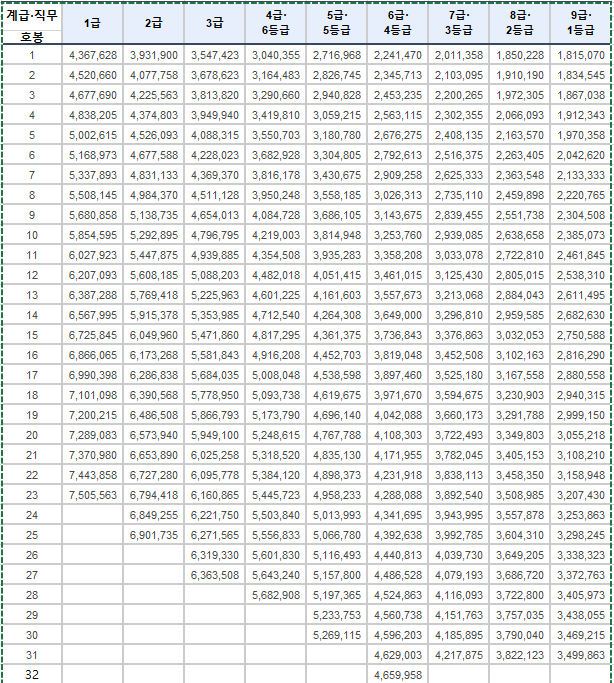The height and width of the screenshot is (683, 614).
Task: Click cell value 3,649,000
Action: pos(397,316)
